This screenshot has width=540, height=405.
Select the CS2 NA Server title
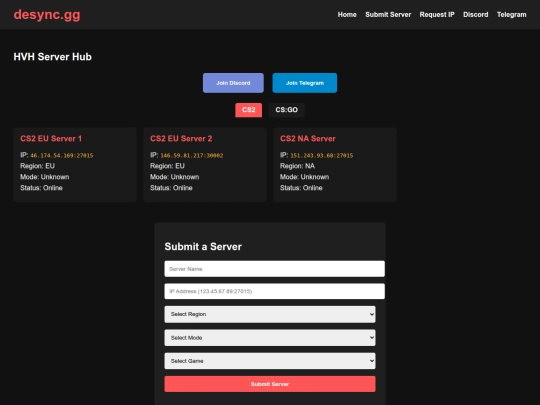[308, 138]
